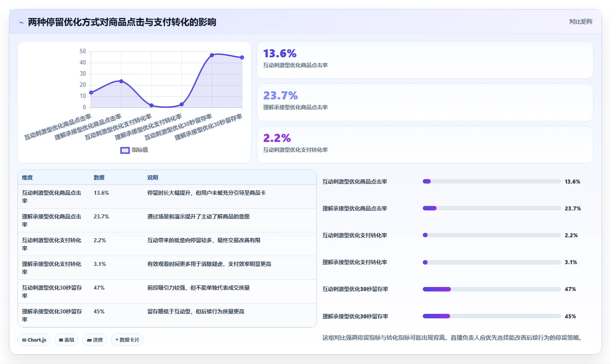Click the chart point for 理解承接型优化支付转化率

pyautogui.click(x=182, y=104)
